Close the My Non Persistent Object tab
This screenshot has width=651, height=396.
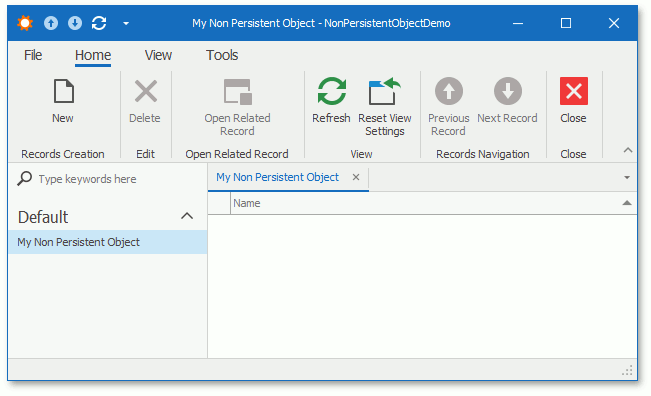tap(356, 177)
